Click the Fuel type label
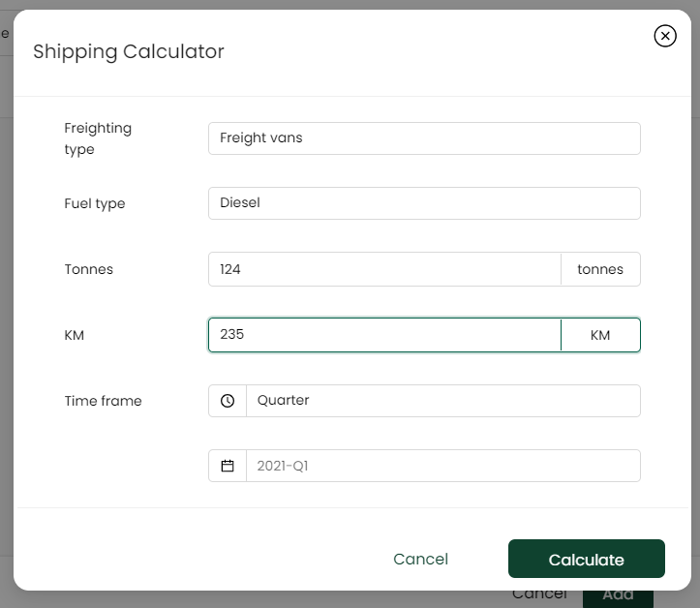Image resolution: width=700 pixels, height=608 pixels. tap(95, 203)
